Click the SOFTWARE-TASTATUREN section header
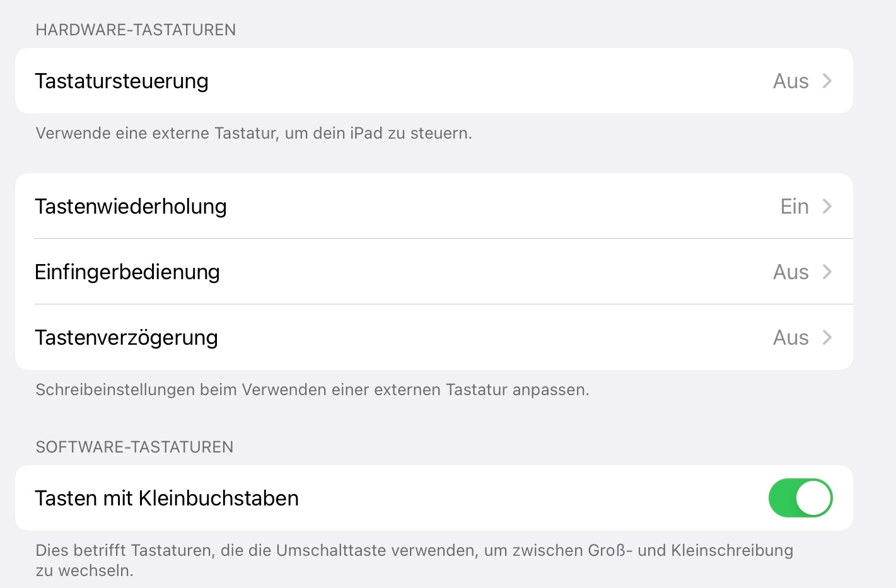 click(x=134, y=447)
